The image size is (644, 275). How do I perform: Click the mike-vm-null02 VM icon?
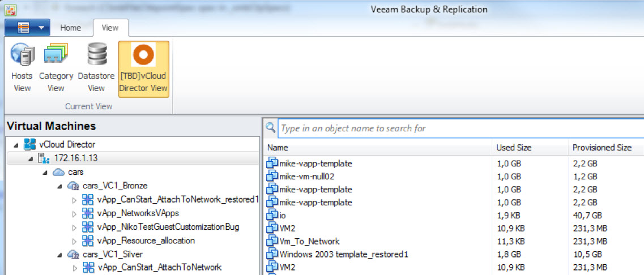click(272, 177)
